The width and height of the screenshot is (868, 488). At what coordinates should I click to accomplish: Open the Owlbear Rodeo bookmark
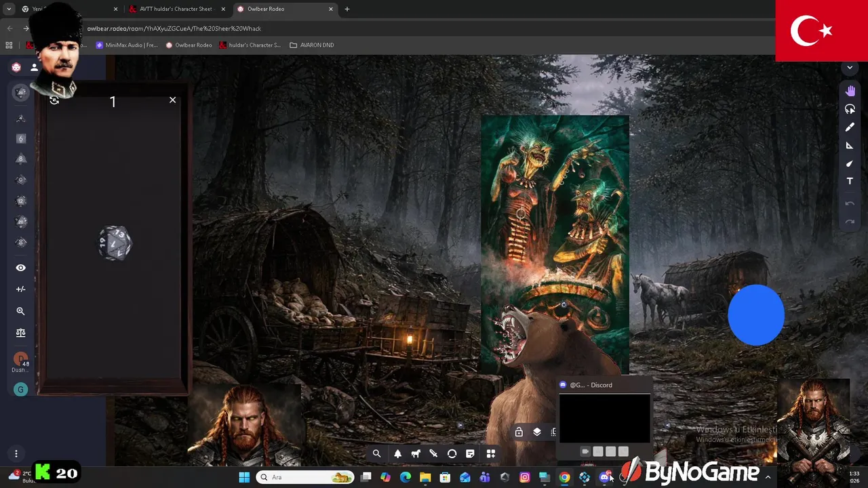[189, 45]
